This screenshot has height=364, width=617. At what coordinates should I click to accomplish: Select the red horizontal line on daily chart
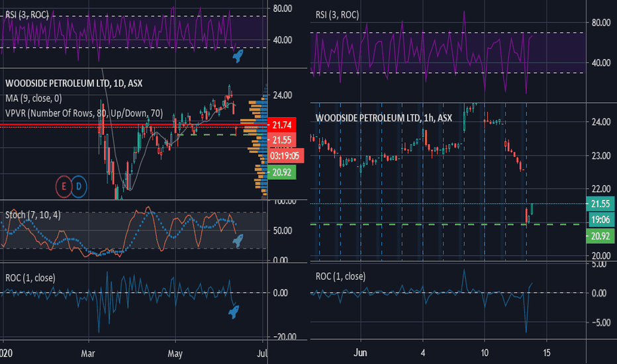click(133, 125)
